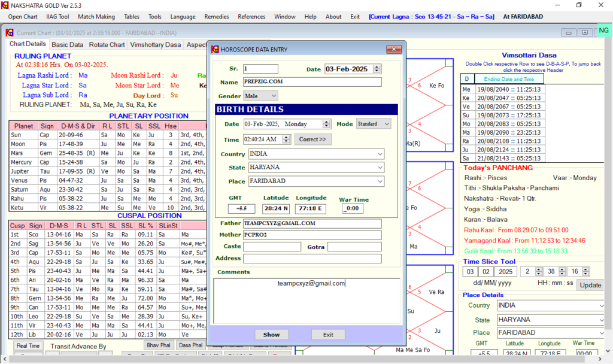Click the horizontal scrollbar left arrow
Screen dimensions: 613x364
4,358
